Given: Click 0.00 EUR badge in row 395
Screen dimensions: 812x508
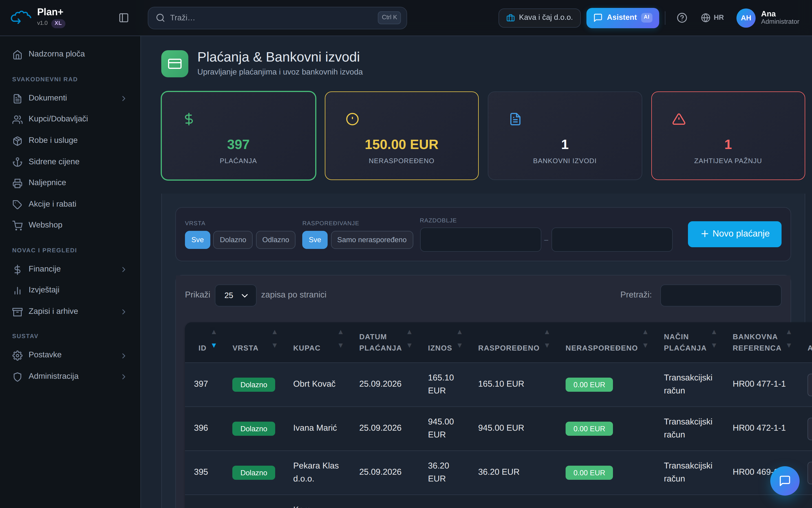Looking at the screenshot, I should (x=589, y=473).
